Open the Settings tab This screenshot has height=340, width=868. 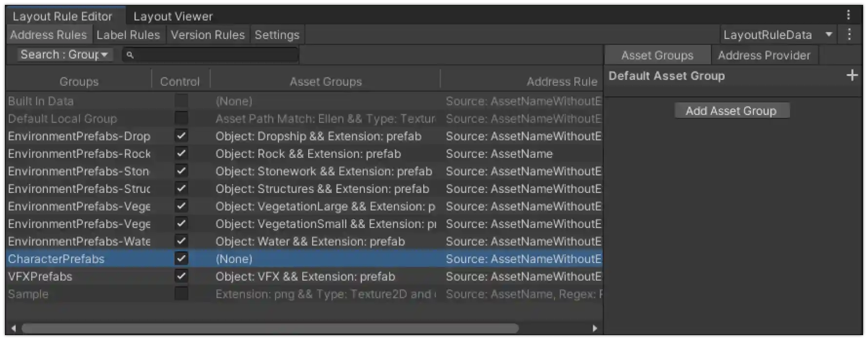point(276,34)
